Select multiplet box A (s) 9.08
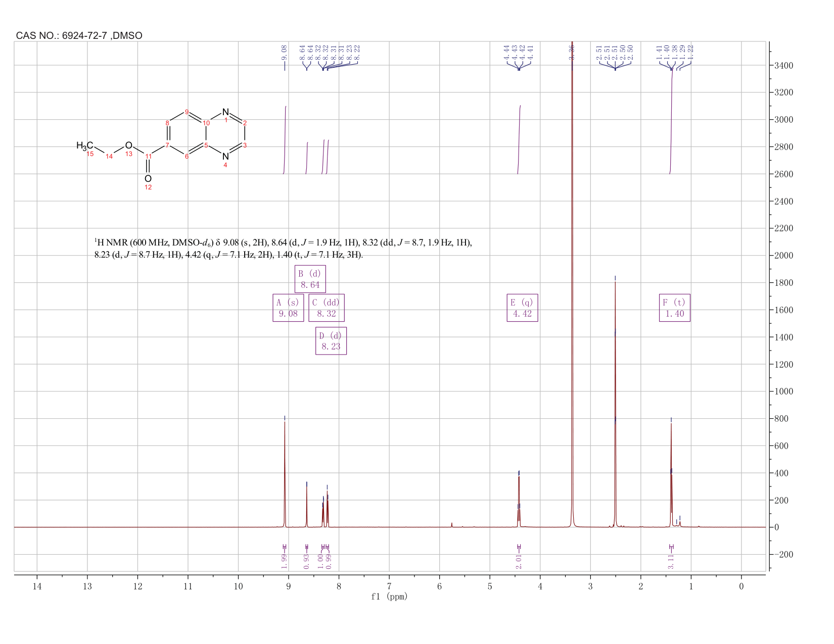 [x=288, y=308]
